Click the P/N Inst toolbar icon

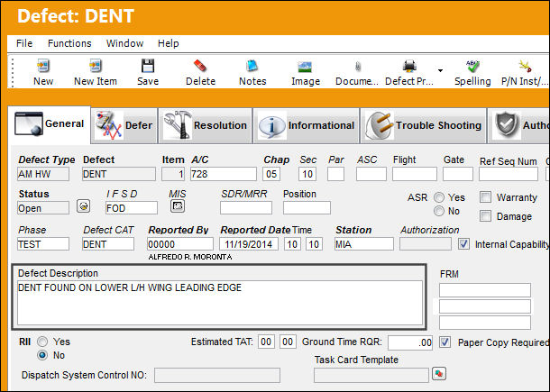coord(525,66)
